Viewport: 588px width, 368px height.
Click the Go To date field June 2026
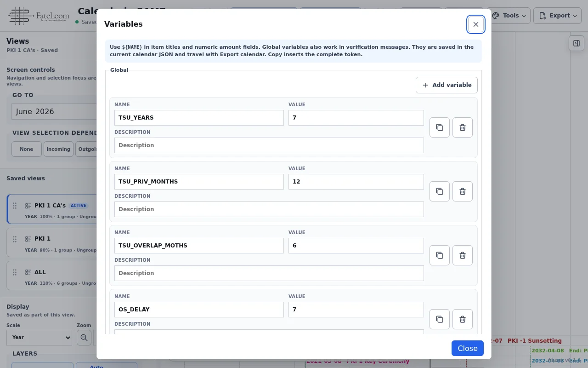click(x=54, y=111)
